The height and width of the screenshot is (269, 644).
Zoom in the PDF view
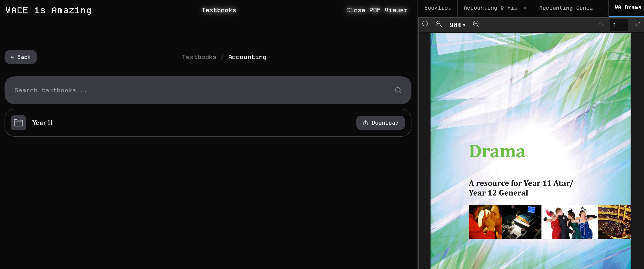click(x=476, y=24)
